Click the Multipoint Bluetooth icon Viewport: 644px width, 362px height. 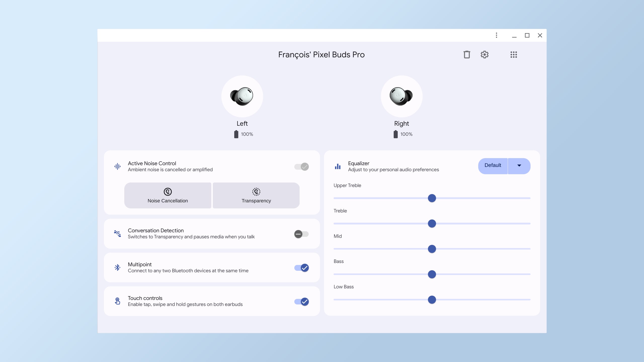tap(117, 267)
